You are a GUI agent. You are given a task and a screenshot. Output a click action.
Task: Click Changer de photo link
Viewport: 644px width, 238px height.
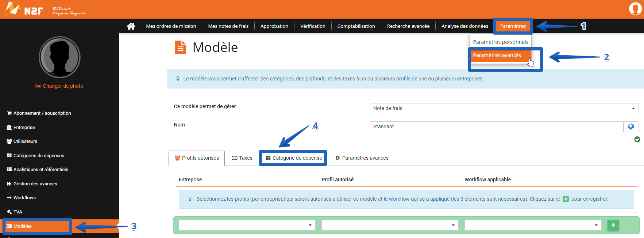[x=59, y=86]
